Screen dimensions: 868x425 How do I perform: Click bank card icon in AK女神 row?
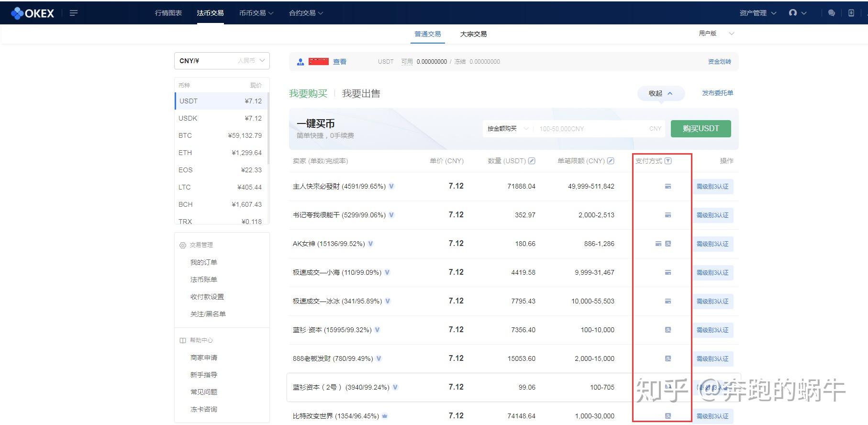pyautogui.click(x=658, y=244)
